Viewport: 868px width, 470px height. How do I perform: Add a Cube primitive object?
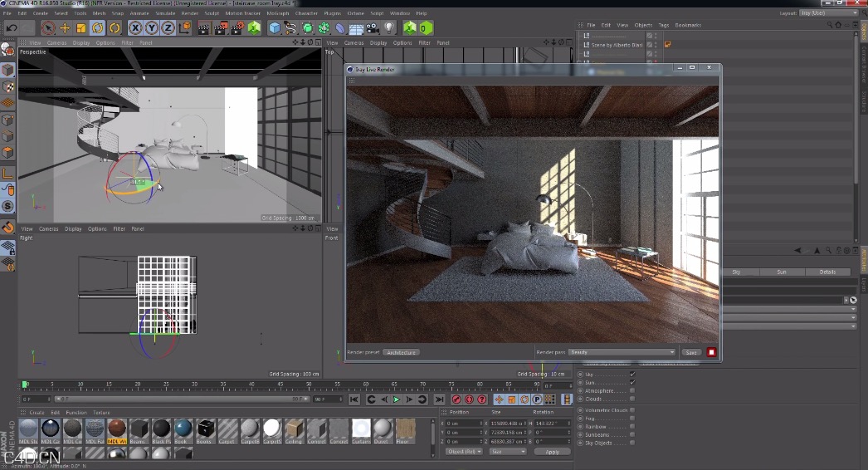pos(274,27)
